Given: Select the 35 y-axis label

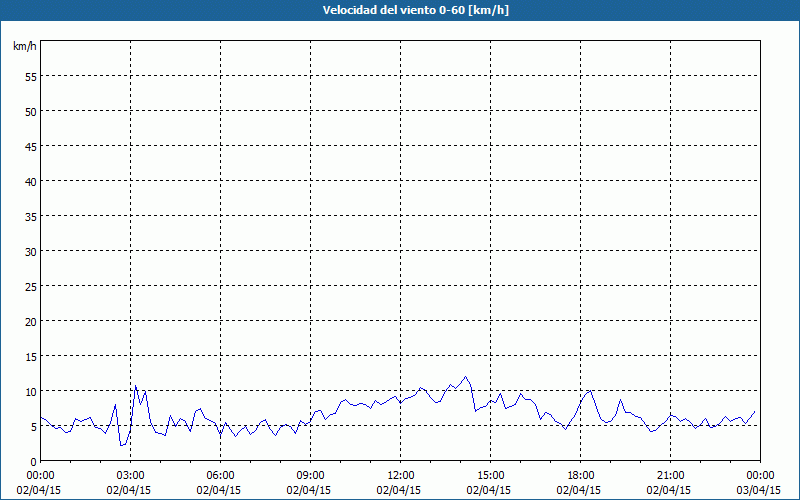Looking at the screenshot, I should tap(31, 216).
